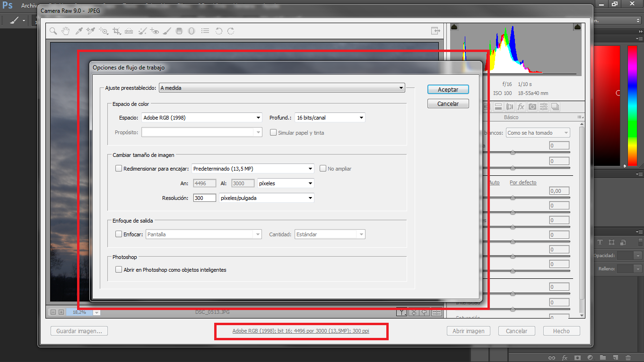644x362 pixels.
Task: Open píxeles/pulgada resolution units dropdown
Action: [267, 198]
